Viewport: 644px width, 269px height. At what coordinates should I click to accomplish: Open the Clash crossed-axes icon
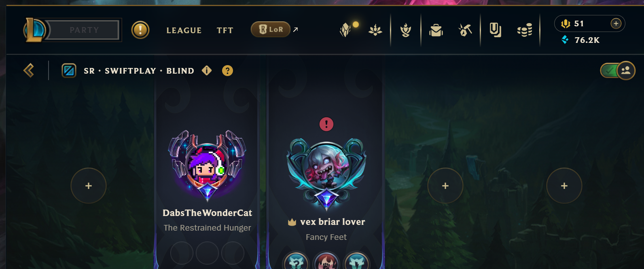pos(465,30)
